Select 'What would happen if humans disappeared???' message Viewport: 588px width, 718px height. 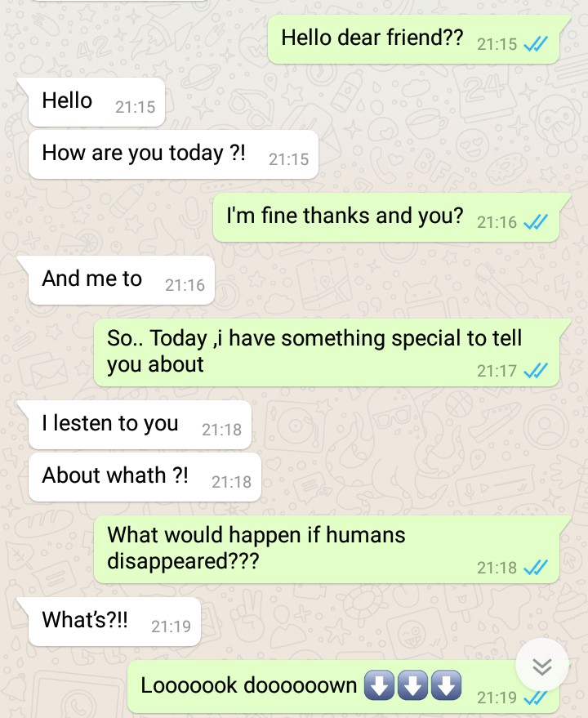[x=327, y=550]
